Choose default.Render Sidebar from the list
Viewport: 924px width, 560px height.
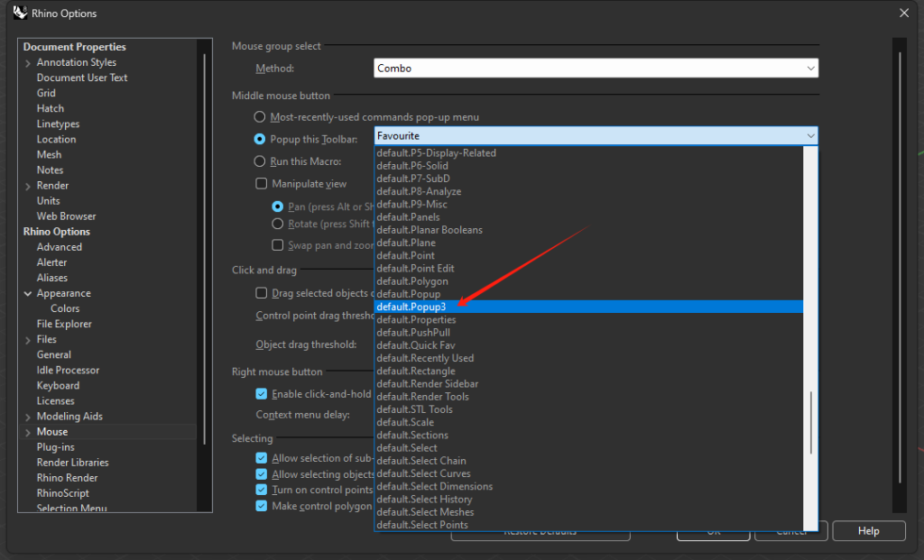(588, 384)
